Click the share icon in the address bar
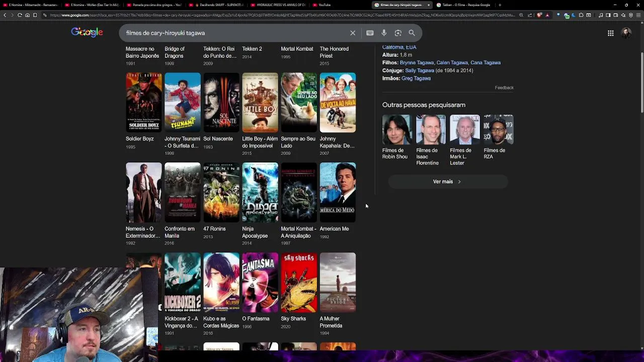This screenshot has width=644, height=362. point(530,15)
